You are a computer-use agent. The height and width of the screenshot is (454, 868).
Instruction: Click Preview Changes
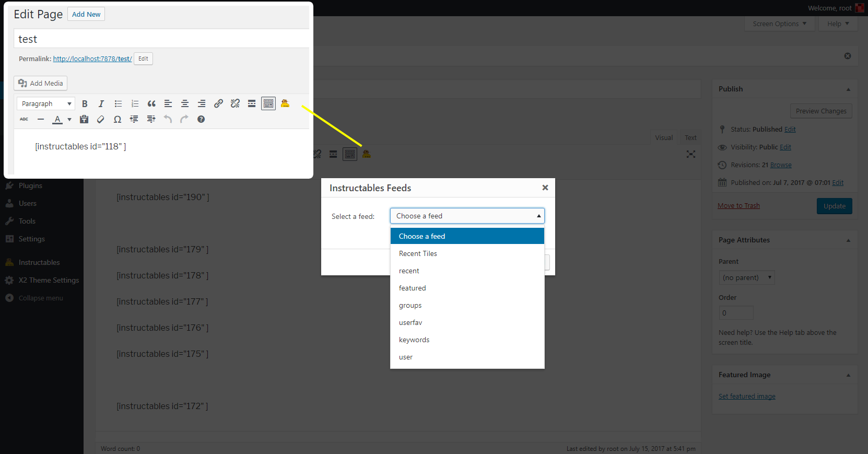click(821, 111)
